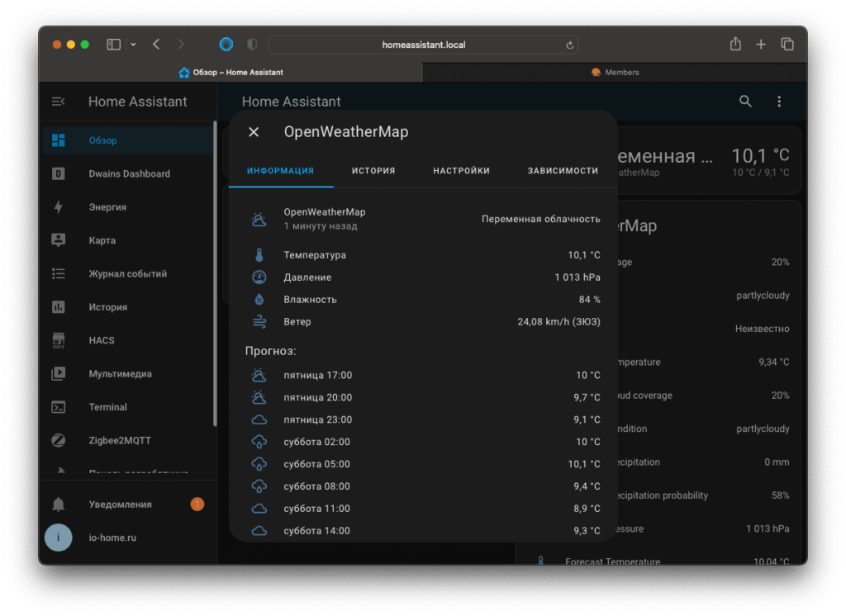The image size is (846, 616).
Task: Click the Влажность row
Action: coord(423,300)
